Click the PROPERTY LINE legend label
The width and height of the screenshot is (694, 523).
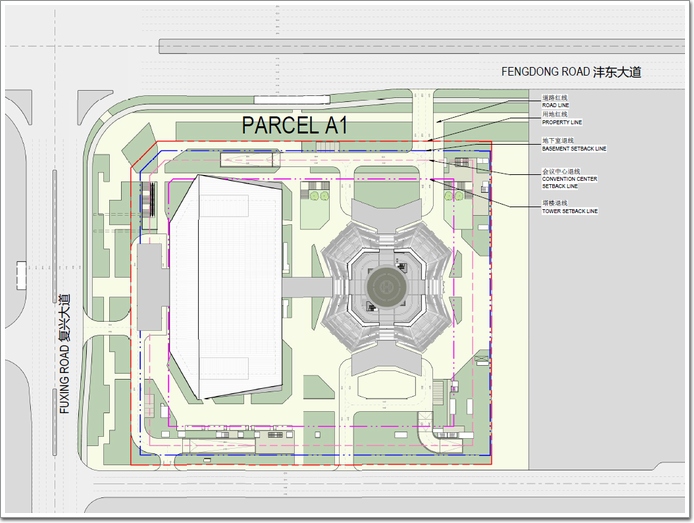[561, 122]
